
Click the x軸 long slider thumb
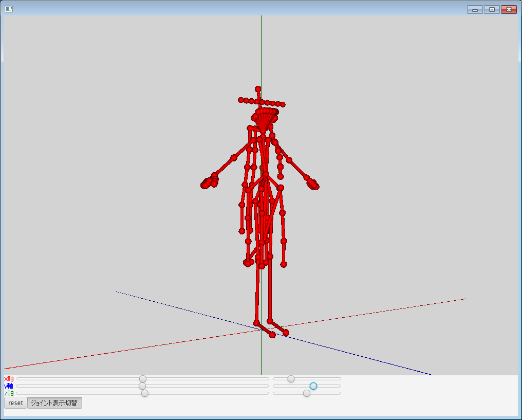point(143,379)
